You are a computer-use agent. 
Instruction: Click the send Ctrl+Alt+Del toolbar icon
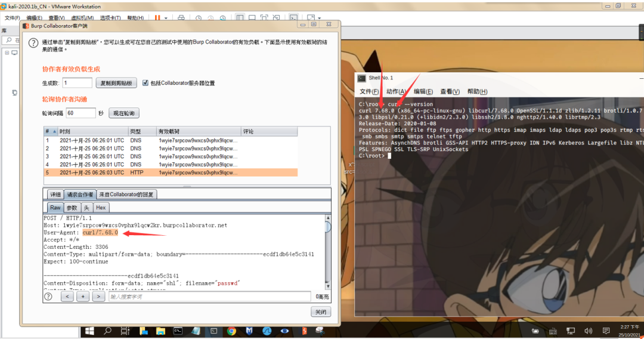(181, 18)
